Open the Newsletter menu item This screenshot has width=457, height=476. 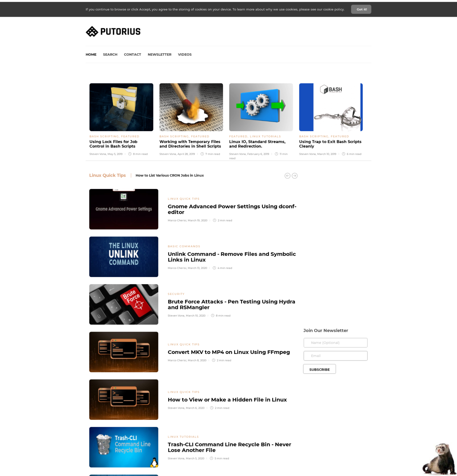[x=160, y=55]
